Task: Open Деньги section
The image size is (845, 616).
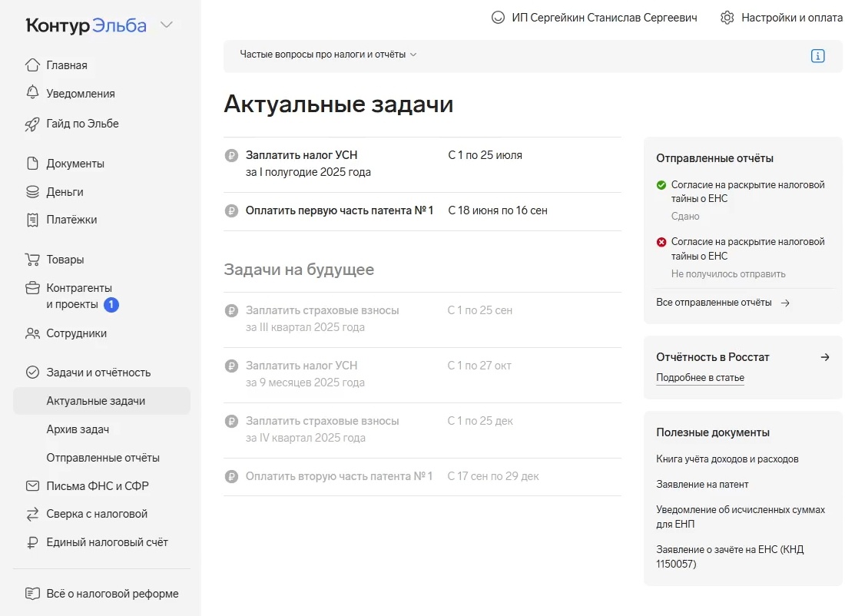Action: point(65,192)
